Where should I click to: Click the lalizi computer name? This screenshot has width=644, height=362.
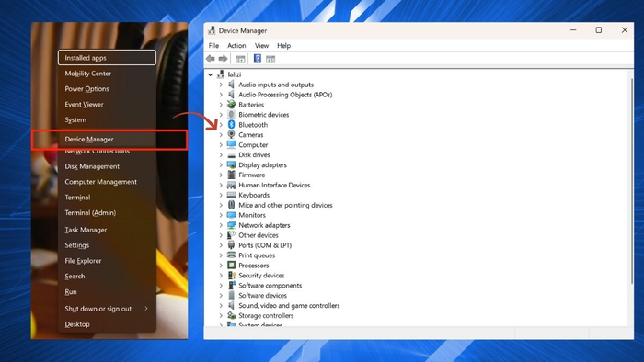pos(235,74)
